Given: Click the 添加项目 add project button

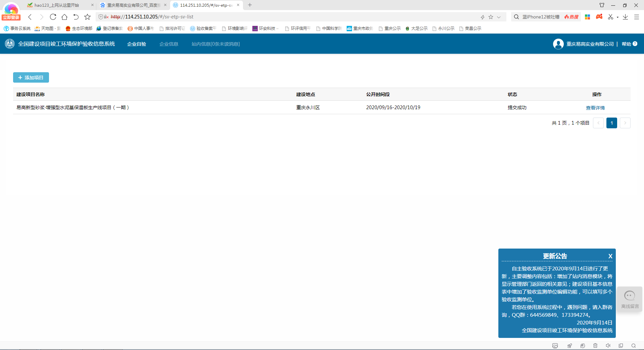Looking at the screenshot, I should (31, 78).
